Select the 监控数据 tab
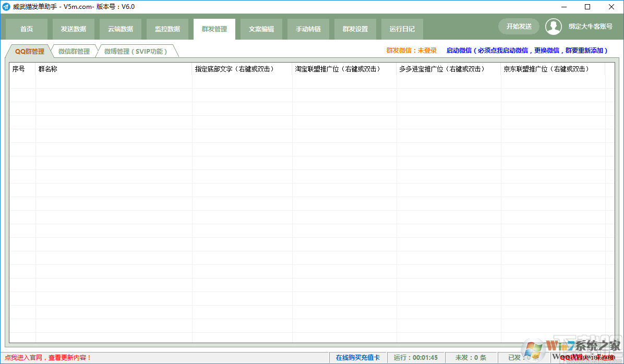 coord(167,29)
